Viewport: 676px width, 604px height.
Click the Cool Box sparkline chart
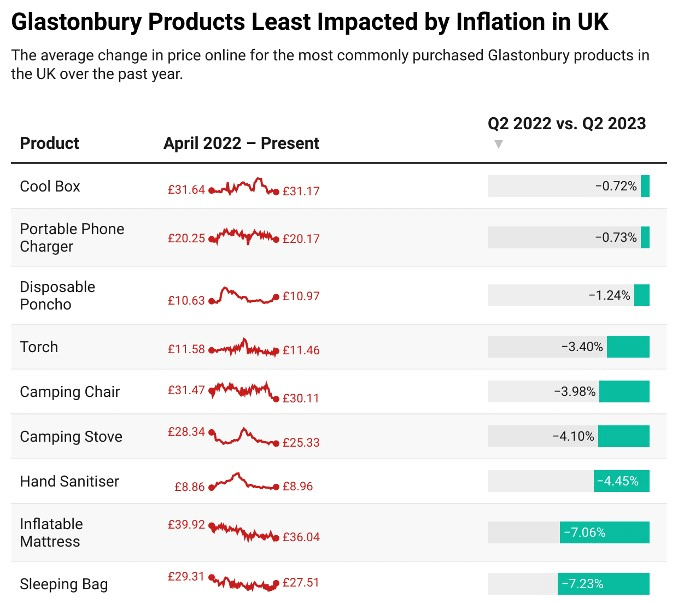point(244,187)
